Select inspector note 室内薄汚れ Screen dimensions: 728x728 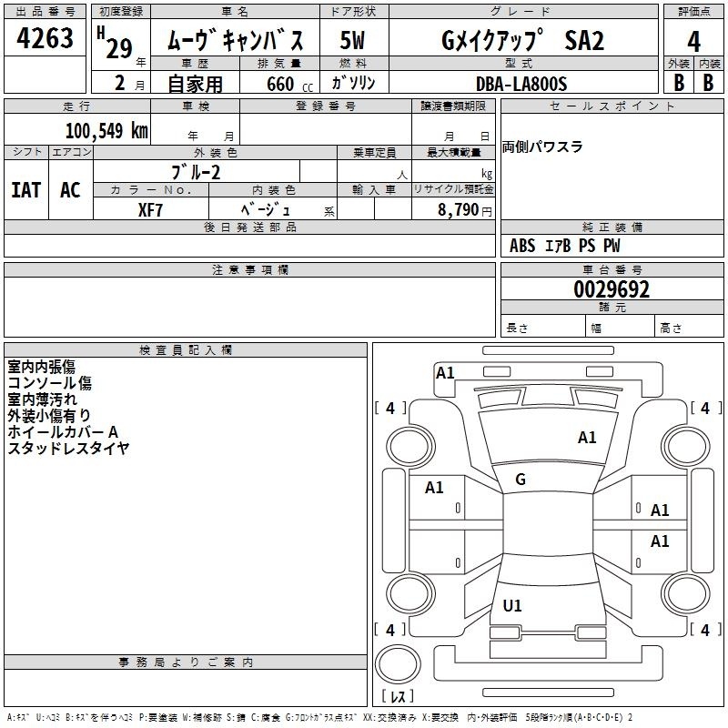pyautogui.click(x=42, y=399)
